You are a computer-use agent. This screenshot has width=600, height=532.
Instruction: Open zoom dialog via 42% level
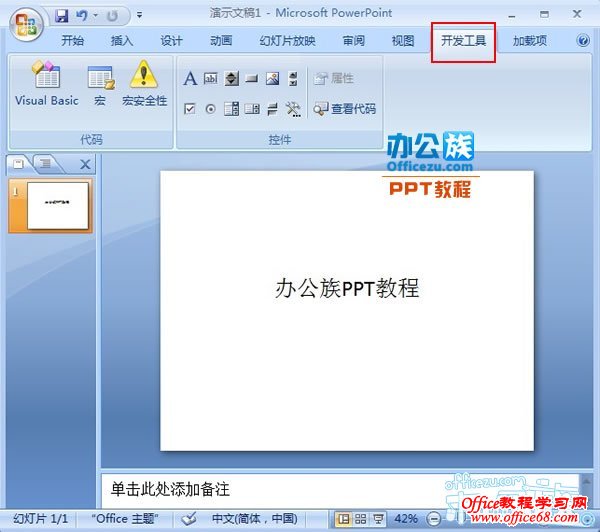pyautogui.click(x=406, y=519)
